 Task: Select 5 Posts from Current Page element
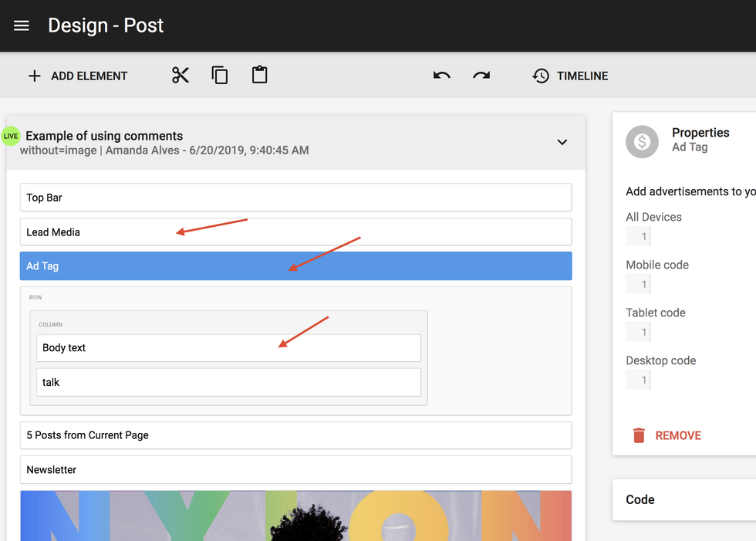(295, 435)
